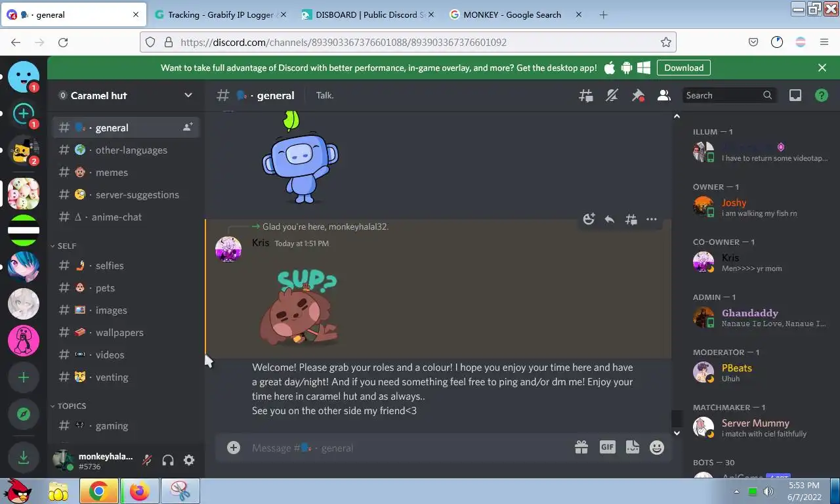Mute channel with the notification bell icon
This screenshot has width=840, height=504.
pos(612,96)
